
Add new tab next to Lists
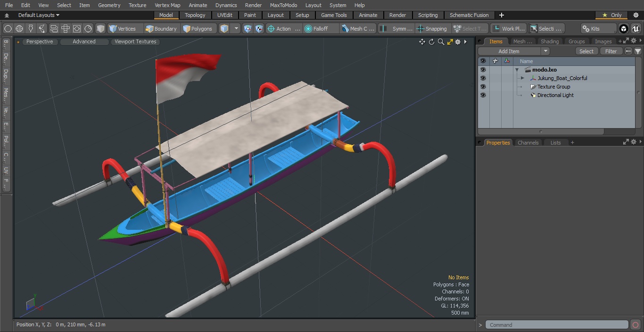[572, 143]
